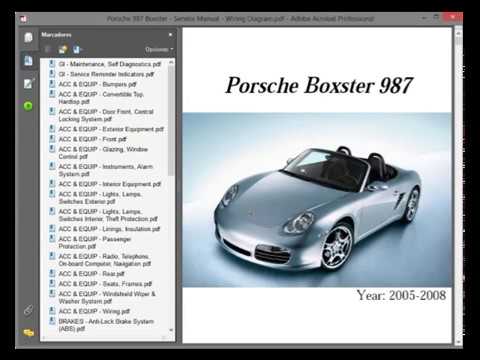Select bookmark ACC & EQUIP - Convertible Top, Hardtop.pdf
The image size is (480, 360).
[101, 98]
